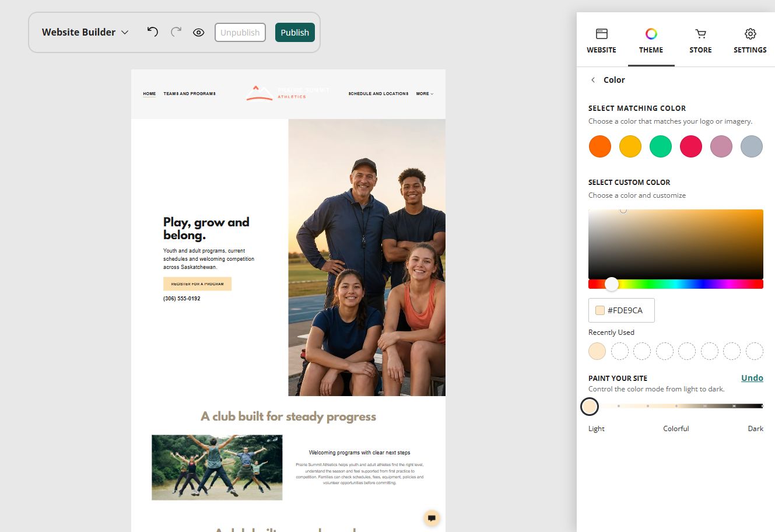Open the Website Builder dropdown

tap(85, 32)
